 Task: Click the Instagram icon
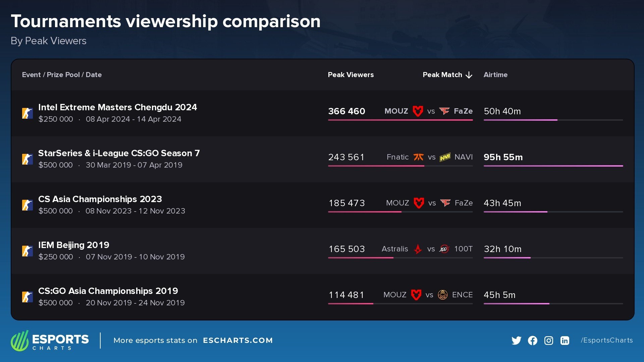[x=548, y=341]
